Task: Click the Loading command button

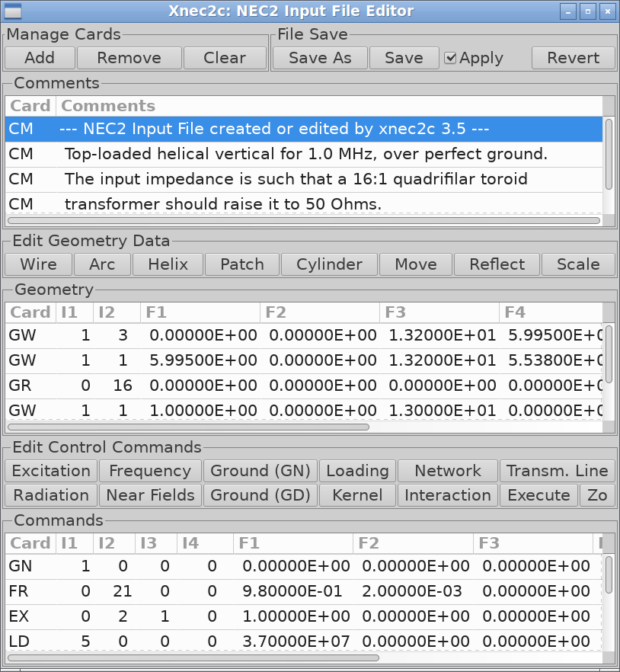Action: 357,471
